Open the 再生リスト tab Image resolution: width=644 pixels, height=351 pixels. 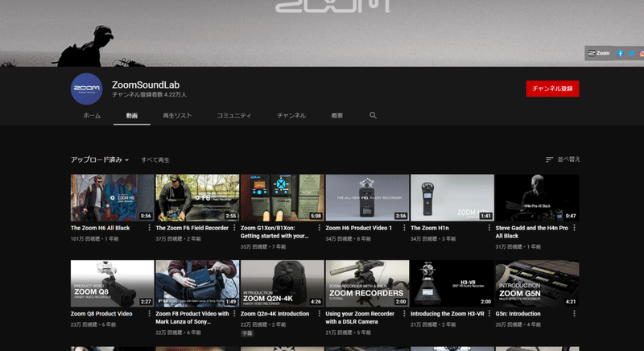(177, 116)
